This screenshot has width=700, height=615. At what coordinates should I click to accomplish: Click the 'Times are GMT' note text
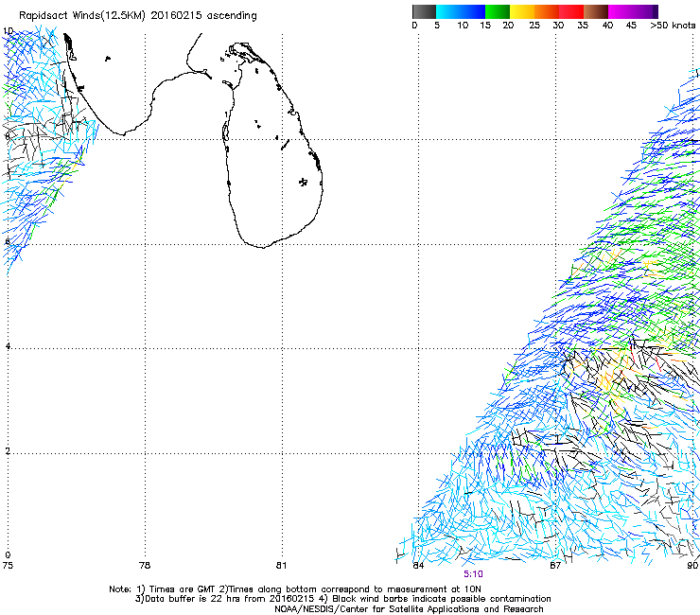click(x=182, y=589)
